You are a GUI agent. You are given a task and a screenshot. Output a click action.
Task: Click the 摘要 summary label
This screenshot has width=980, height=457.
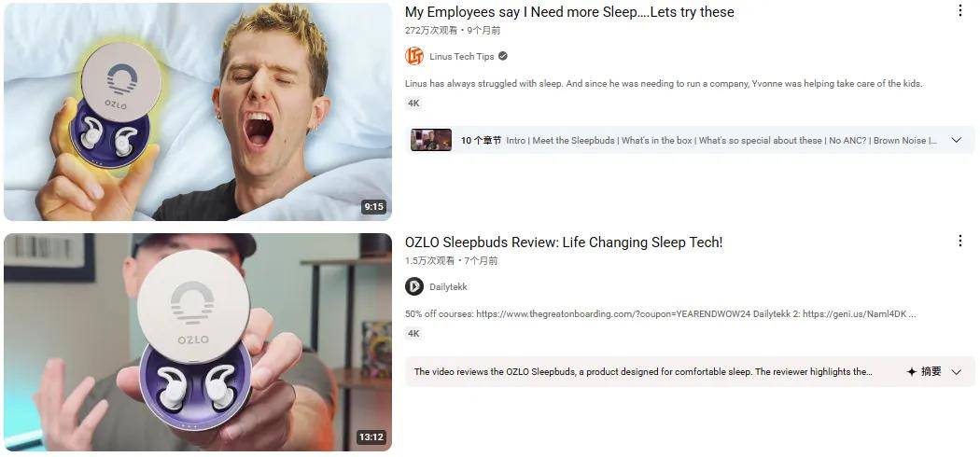coord(931,371)
